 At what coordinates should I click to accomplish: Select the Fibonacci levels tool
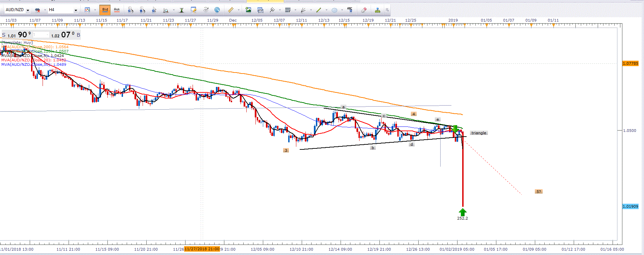coord(288,10)
